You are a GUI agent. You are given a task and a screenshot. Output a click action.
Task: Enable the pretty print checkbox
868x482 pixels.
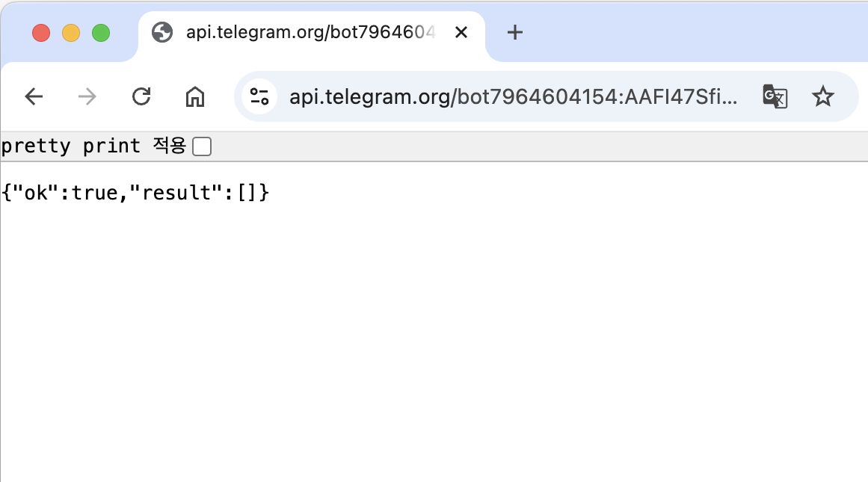pos(202,146)
